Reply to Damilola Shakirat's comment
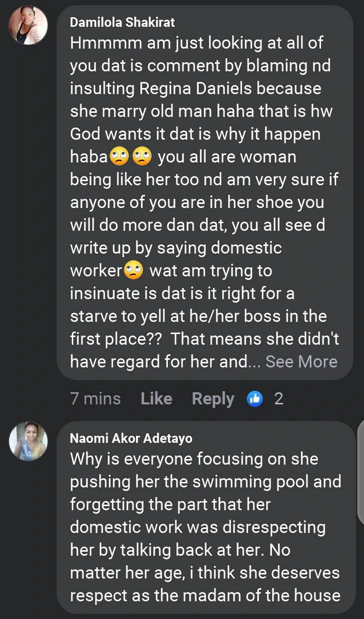 coord(213,399)
